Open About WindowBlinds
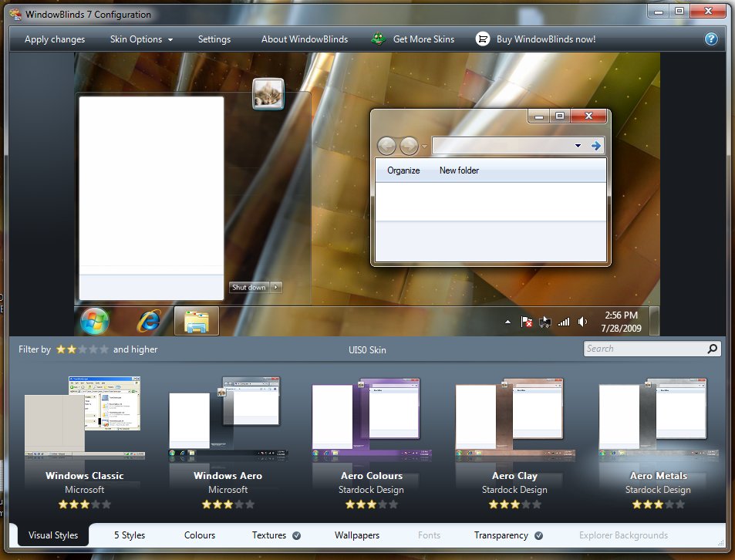This screenshot has width=735, height=560. tap(305, 39)
